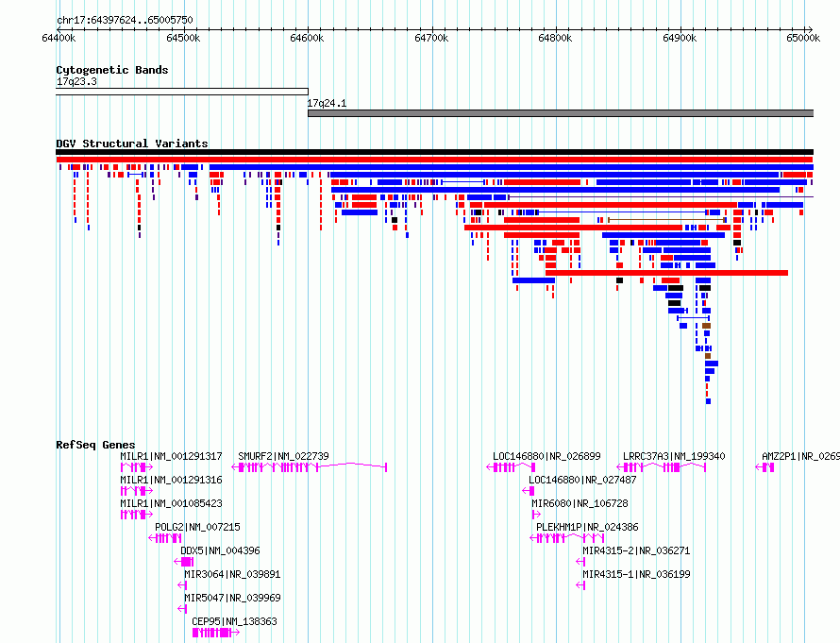This screenshot has height=643, width=840.
Task: Click the LOC146880|NR_027487 label
Action: tap(582, 480)
